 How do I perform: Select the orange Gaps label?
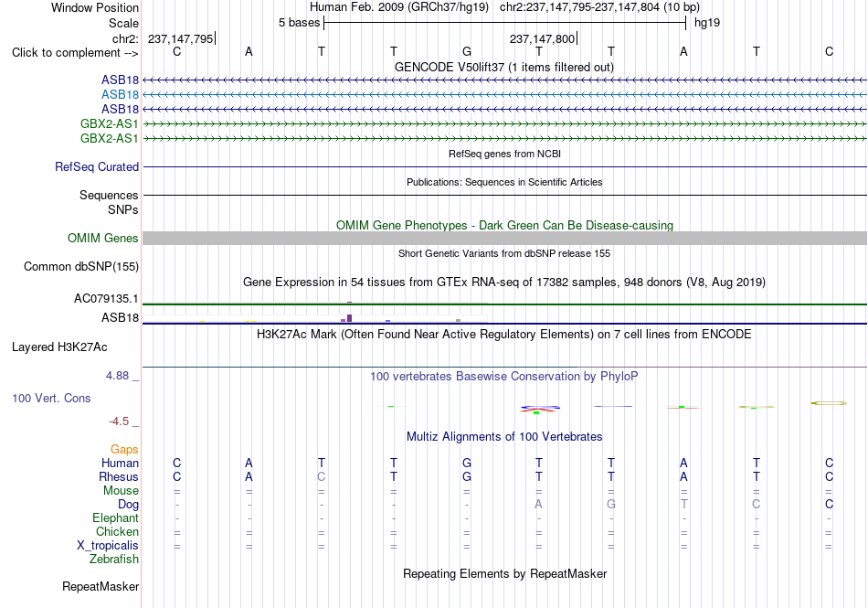coord(124,449)
